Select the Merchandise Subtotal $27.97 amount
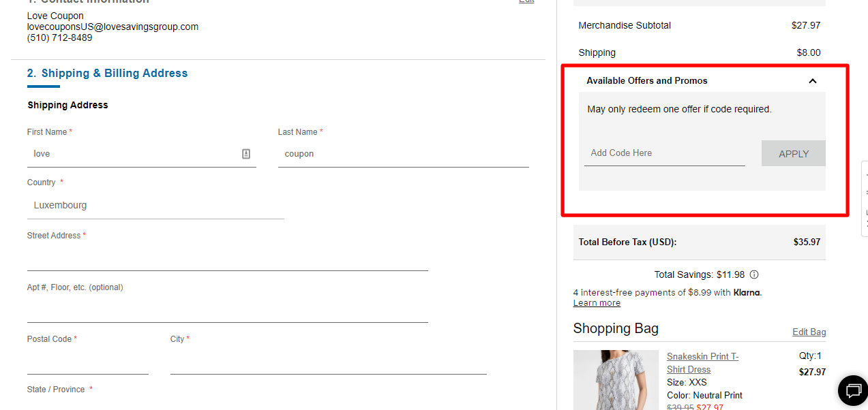This screenshot has height=410, width=868. point(806,25)
